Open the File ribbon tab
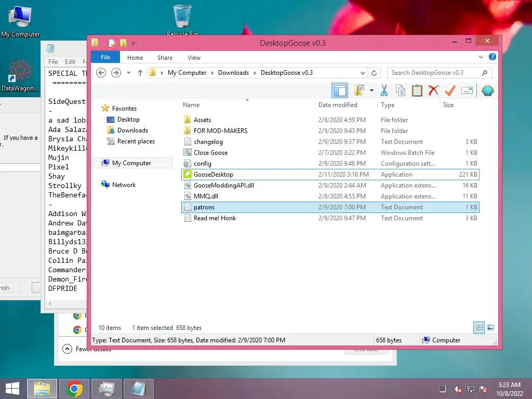This screenshot has width=532, height=399. pos(105,57)
